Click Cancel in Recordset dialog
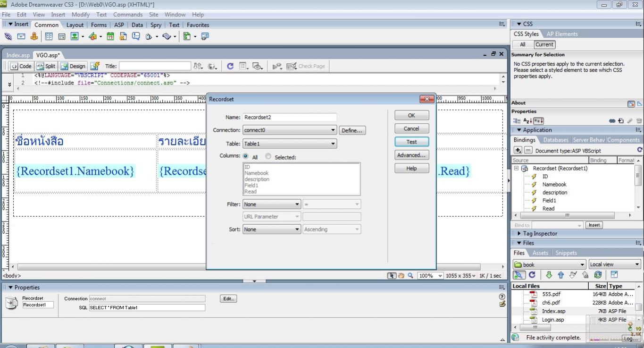Image resolution: width=644 pixels, height=348 pixels. coord(411,128)
